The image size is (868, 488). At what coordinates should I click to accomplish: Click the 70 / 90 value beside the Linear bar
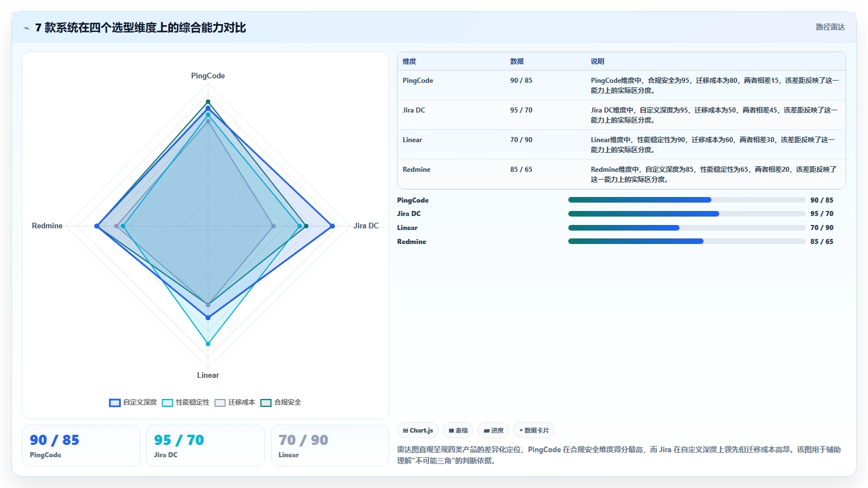point(822,228)
